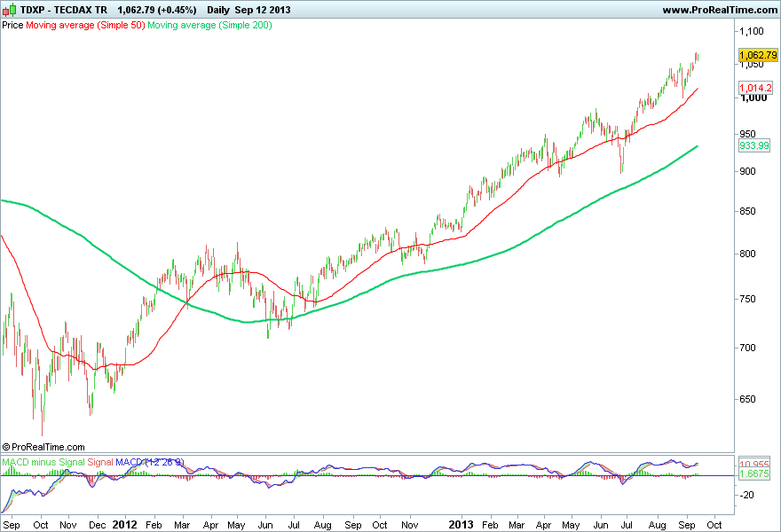Click the green 933.99 moving average tag
This screenshot has height=532, width=781.
754,145
